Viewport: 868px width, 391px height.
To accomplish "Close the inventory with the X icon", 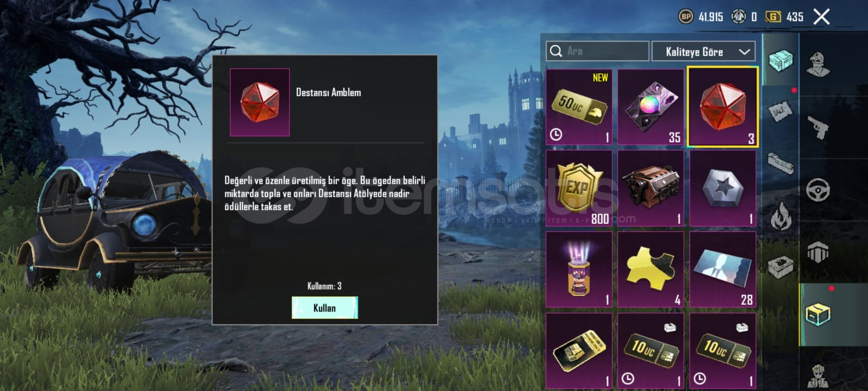I will click(x=821, y=17).
